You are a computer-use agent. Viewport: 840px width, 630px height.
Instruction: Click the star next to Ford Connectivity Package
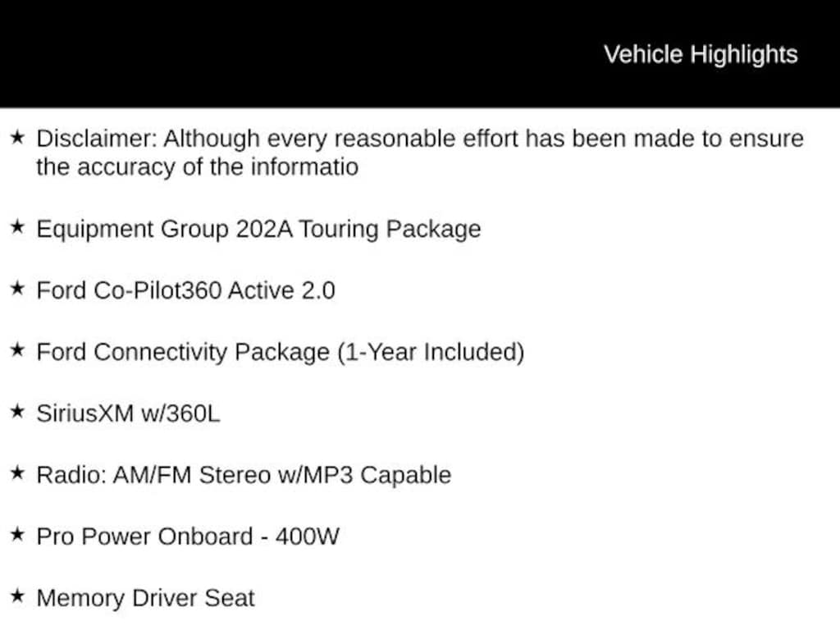pos(18,349)
